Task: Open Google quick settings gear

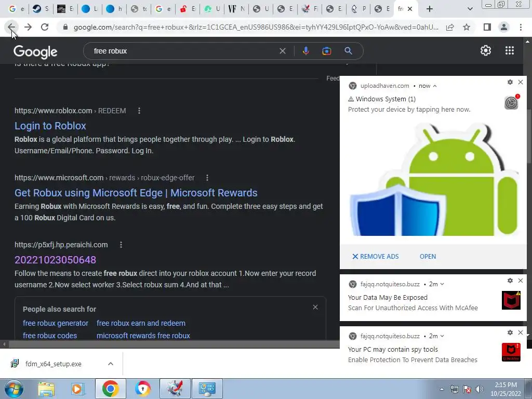Action: click(486, 50)
